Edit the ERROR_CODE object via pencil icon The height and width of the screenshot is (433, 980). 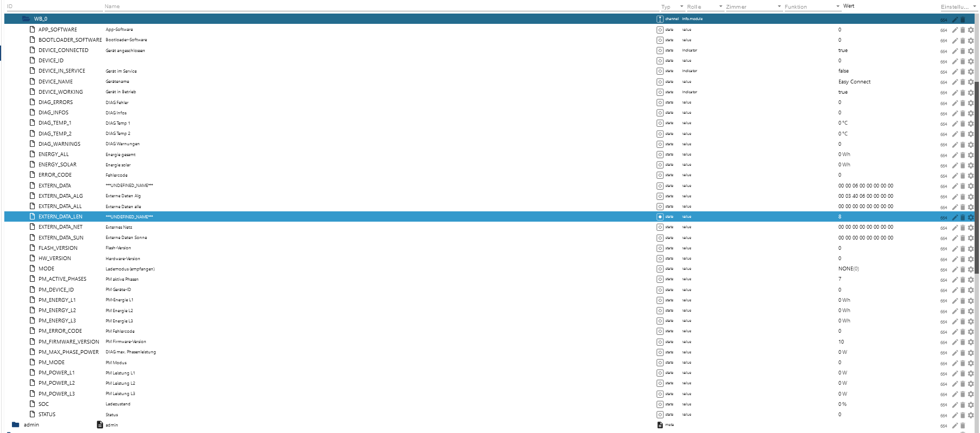(x=955, y=176)
